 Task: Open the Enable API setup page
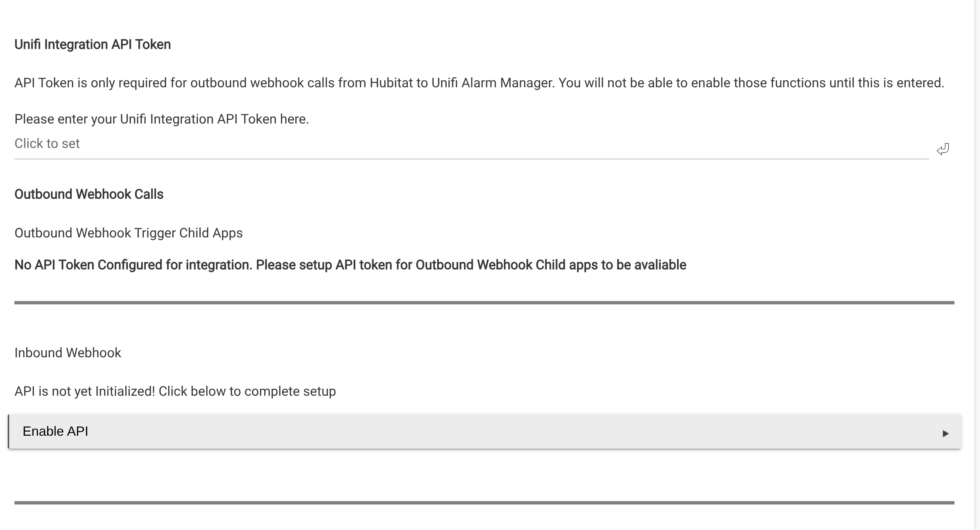click(x=485, y=431)
